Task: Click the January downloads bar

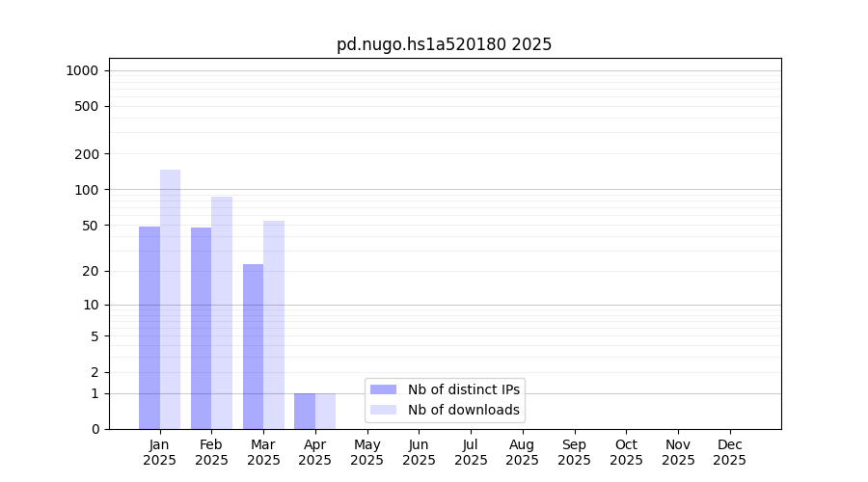Action: 170,299
